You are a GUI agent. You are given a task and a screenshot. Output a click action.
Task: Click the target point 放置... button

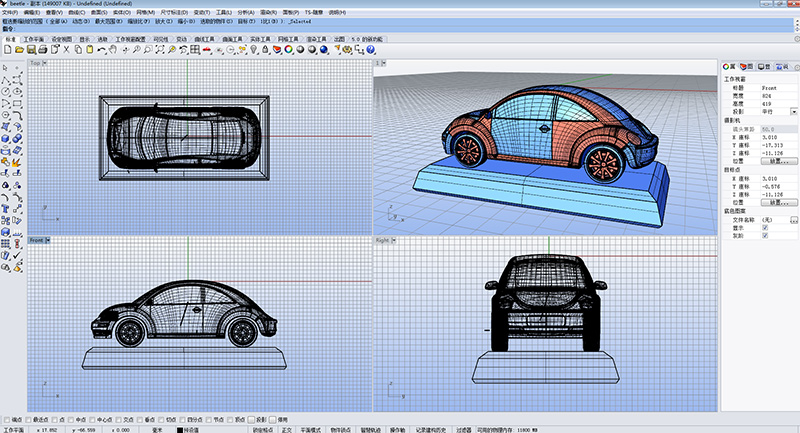(779, 202)
